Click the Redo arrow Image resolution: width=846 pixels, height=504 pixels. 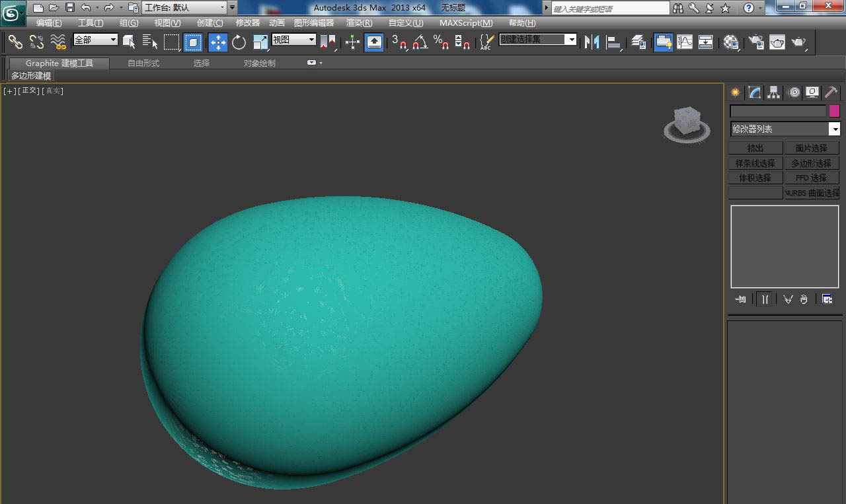109,8
